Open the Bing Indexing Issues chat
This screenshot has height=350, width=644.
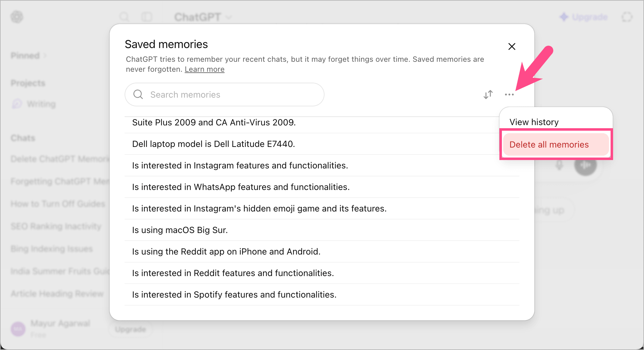coord(52,249)
